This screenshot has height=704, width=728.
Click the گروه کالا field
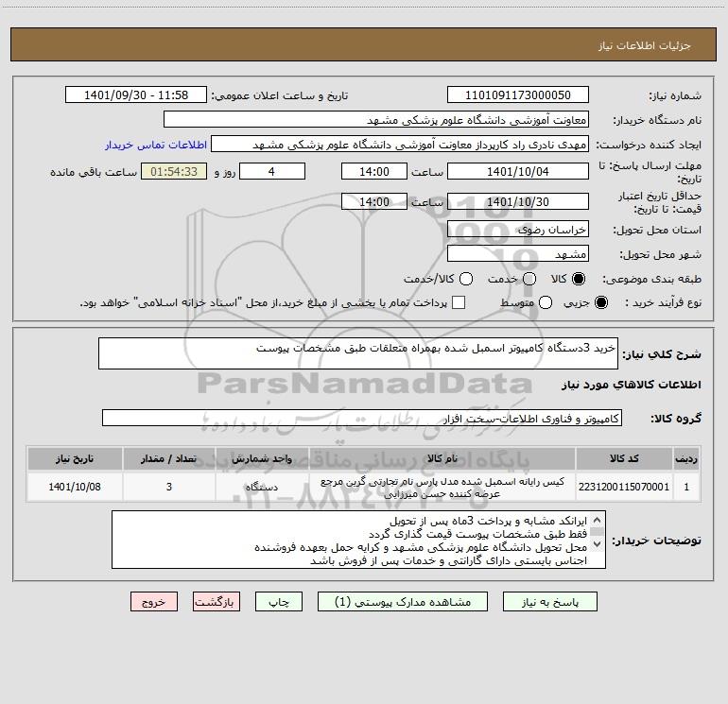tap(362, 418)
